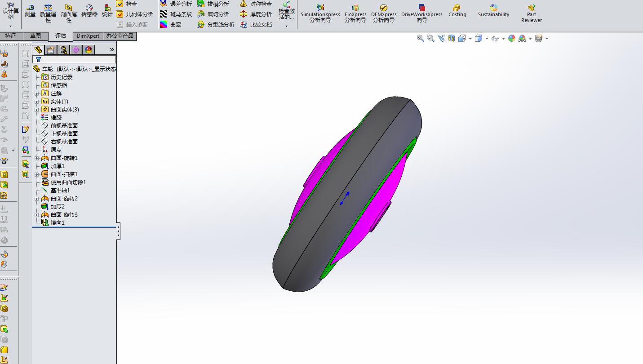The image size is (643, 364).
Task: Click Zoom to Area icon
Action: point(431,39)
